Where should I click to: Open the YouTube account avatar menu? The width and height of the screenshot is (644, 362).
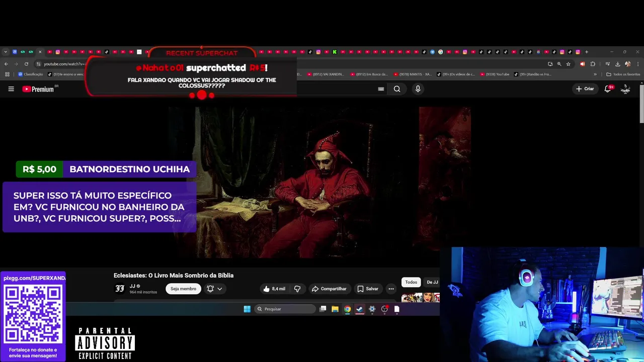coord(625,89)
